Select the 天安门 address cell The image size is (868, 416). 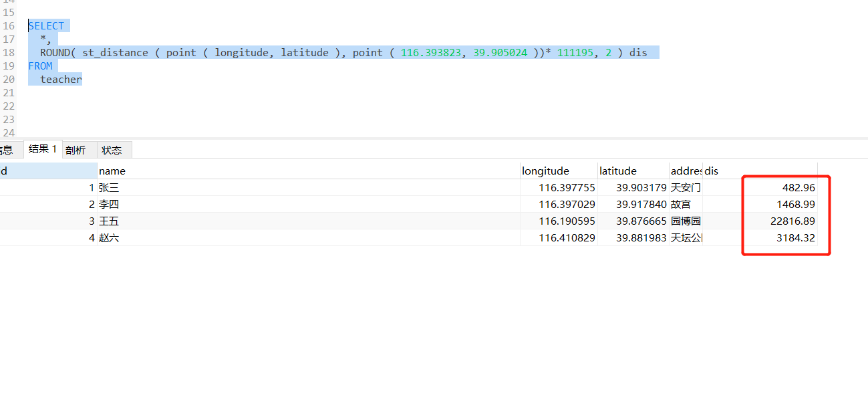[x=686, y=188]
